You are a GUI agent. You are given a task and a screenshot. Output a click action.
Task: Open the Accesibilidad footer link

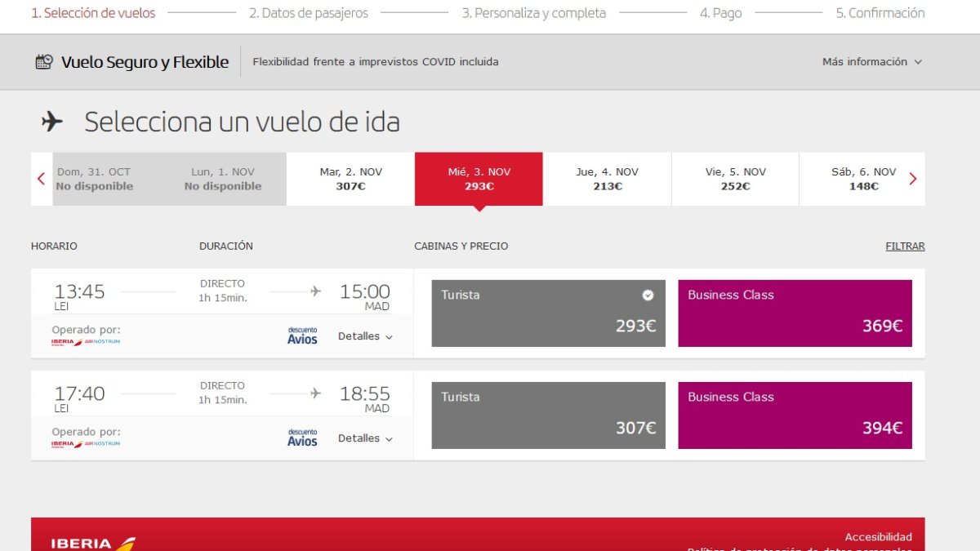click(x=879, y=537)
